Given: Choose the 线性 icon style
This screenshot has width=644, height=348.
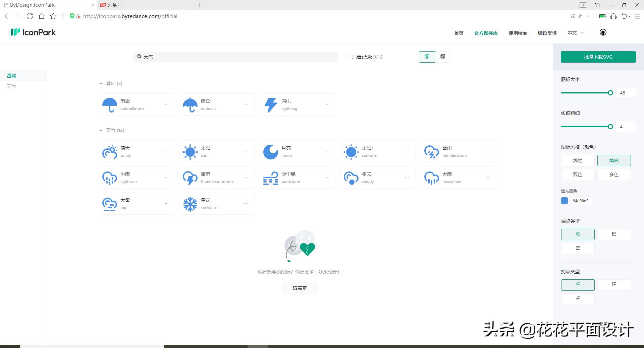Looking at the screenshot, I should point(578,160).
